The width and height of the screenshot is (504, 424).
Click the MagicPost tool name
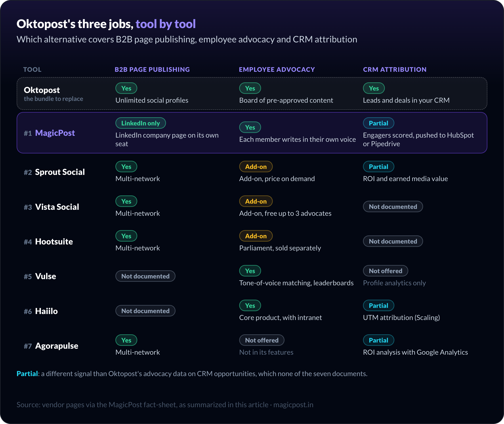click(55, 133)
